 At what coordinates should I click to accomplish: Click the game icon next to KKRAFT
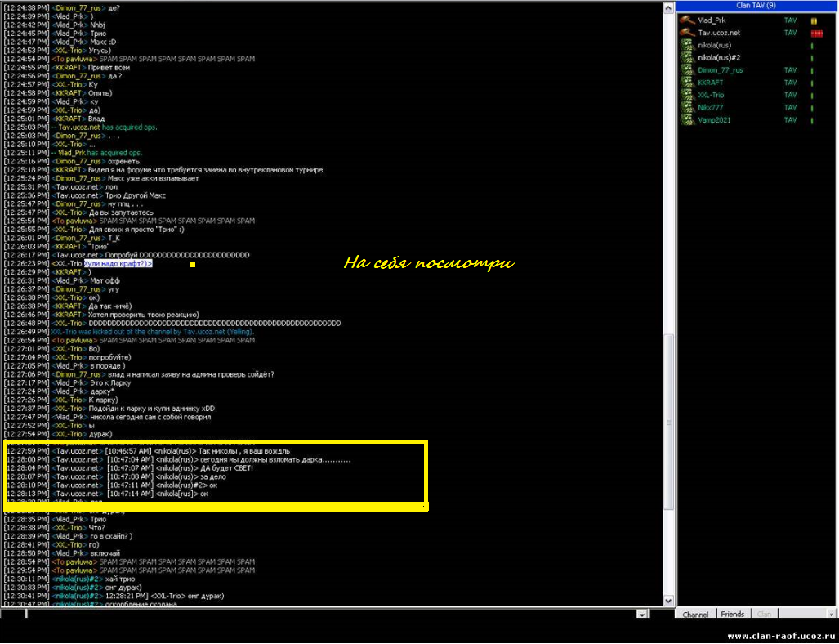[x=687, y=83]
